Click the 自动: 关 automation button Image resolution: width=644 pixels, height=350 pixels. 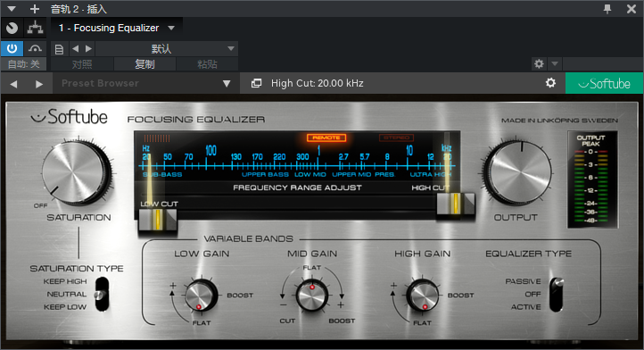click(24, 64)
